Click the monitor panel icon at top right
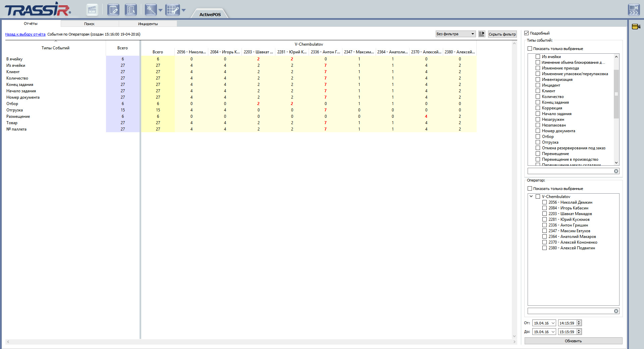 point(634,9)
